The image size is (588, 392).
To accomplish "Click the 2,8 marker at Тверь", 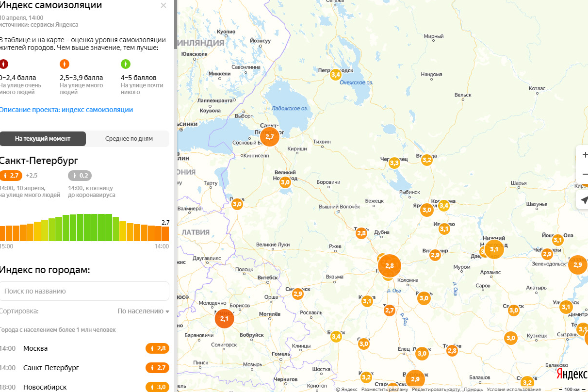I will pos(361,233).
